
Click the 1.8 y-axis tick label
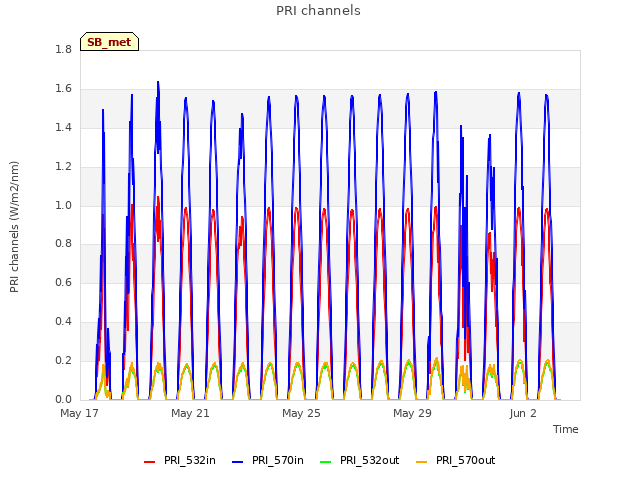63,49
